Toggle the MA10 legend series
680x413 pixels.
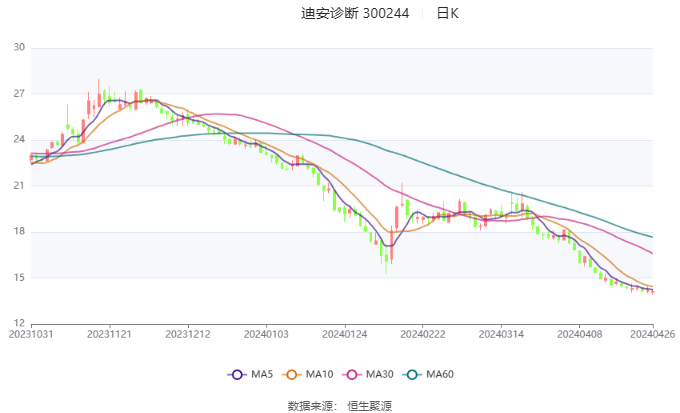pos(308,374)
